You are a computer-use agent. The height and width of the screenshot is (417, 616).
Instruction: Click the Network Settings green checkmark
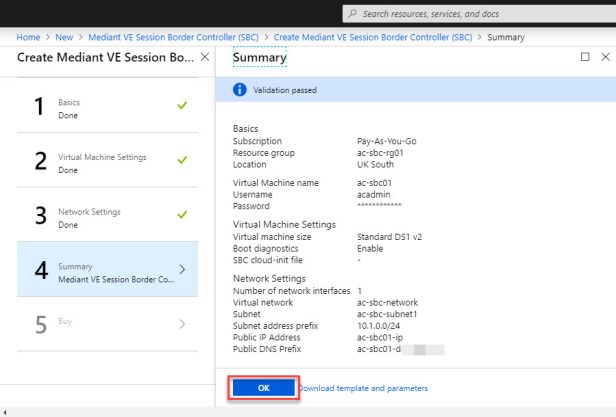(x=181, y=213)
